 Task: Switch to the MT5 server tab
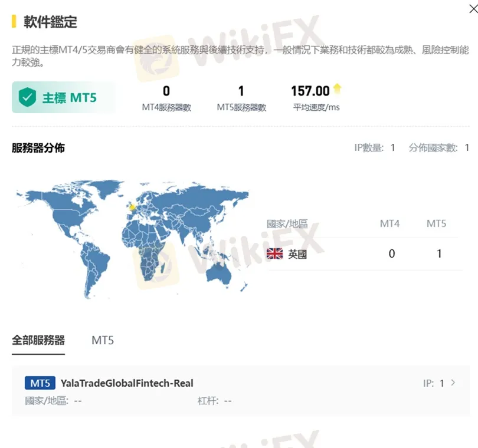coord(102,340)
